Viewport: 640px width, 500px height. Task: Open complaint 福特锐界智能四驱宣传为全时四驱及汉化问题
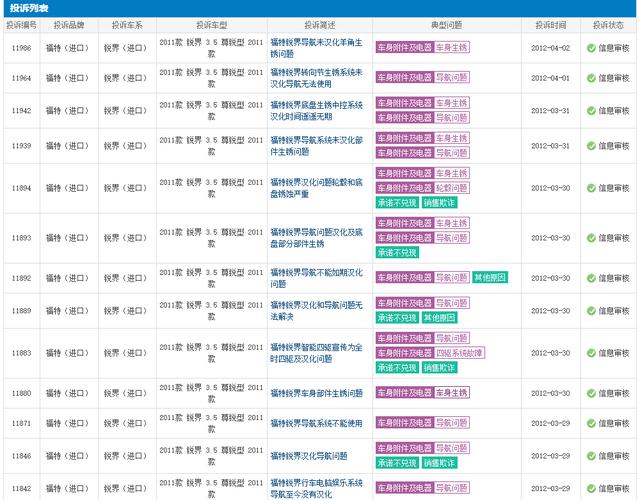coord(316,353)
